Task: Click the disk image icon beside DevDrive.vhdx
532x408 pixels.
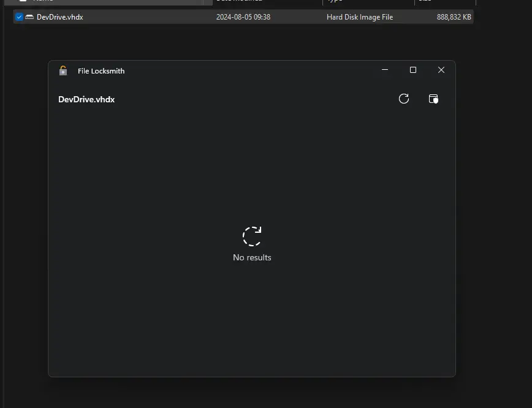Action: coord(29,17)
